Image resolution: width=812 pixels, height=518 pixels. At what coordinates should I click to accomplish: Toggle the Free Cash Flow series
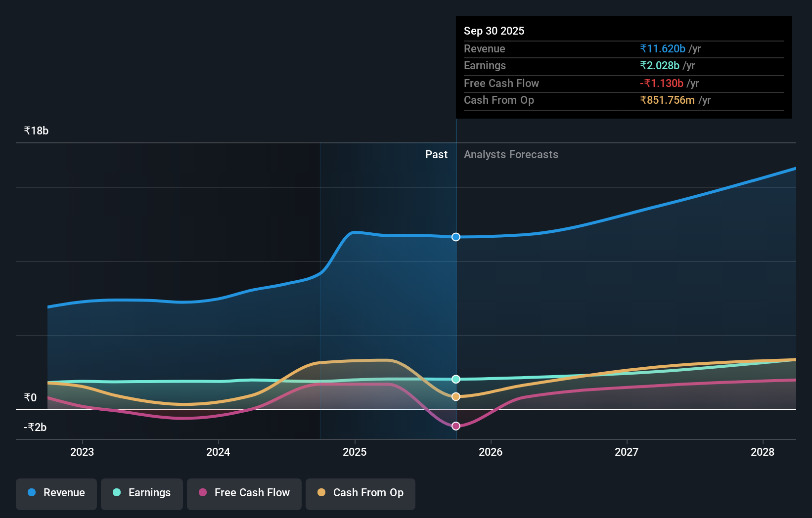coord(244,493)
